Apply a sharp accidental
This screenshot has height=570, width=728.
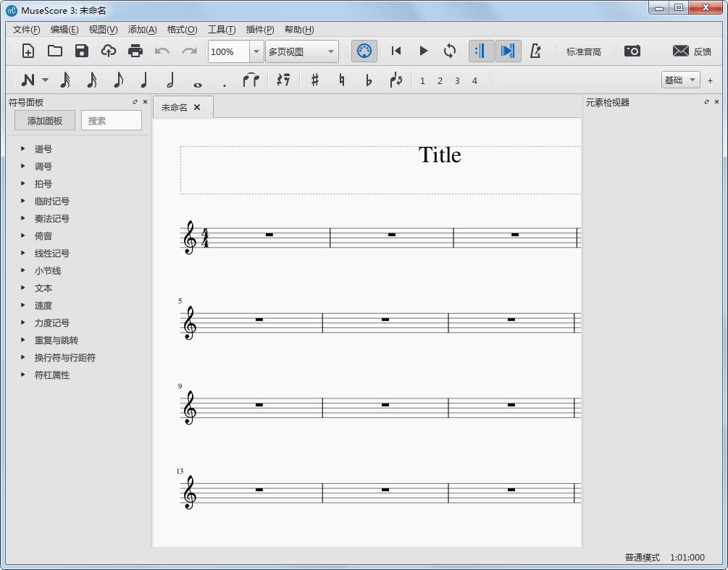[314, 80]
